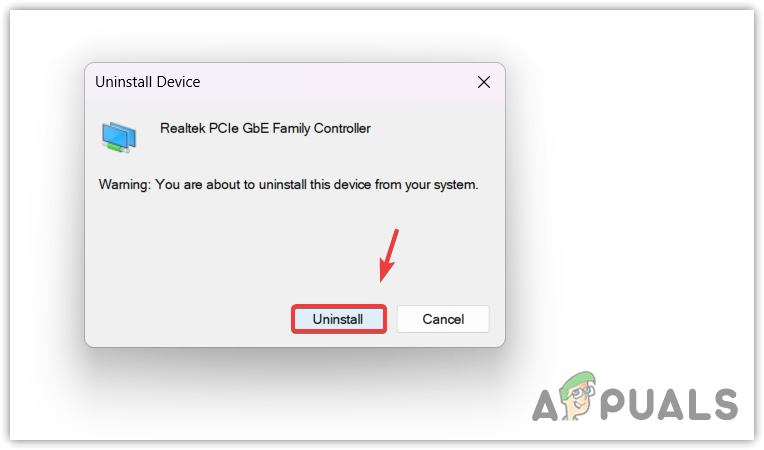This screenshot has height=450, width=764.
Task: Click the red highlight border around Uninstall
Action: click(339, 306)
